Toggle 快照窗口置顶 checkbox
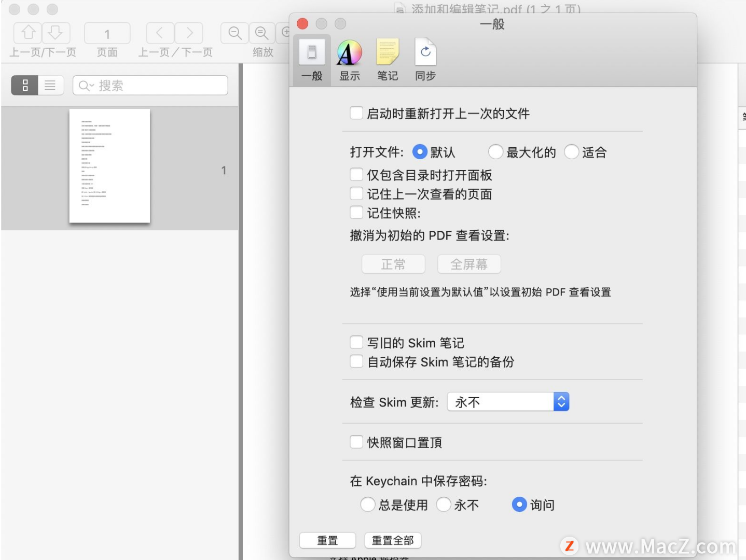The image size is (746, 560). coord(356,442)
